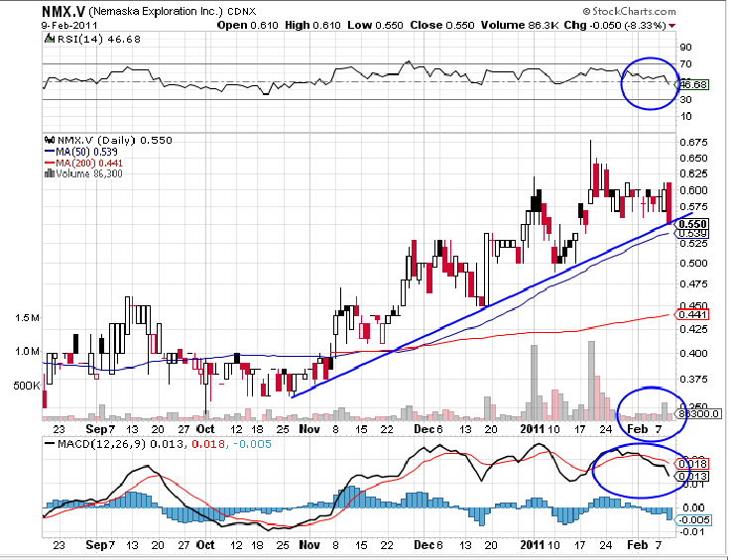Click the boxed 0.018 label on MACD axis

pyautogui.click(x=693, y=464)
